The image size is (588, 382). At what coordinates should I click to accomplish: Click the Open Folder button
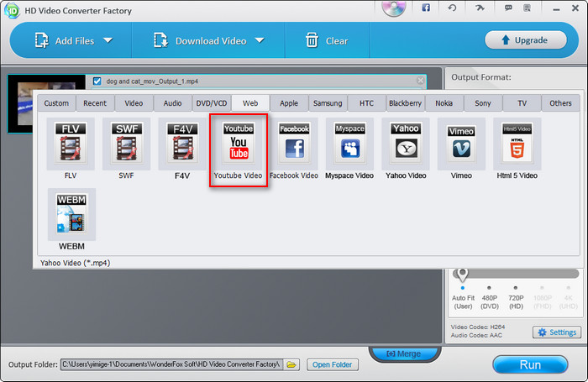[333, 364]
